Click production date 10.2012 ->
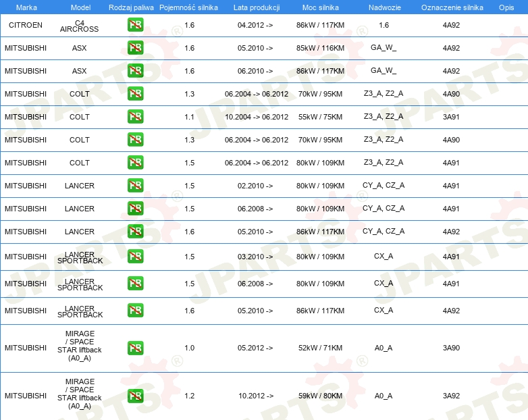The image size is (528, 420). [256, 396]
